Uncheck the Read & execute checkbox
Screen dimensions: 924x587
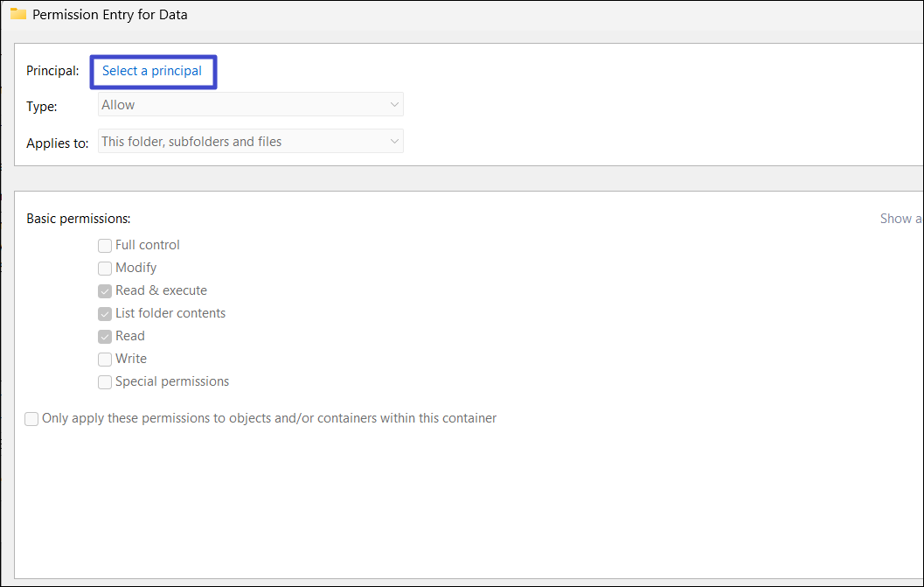(105, 291)
